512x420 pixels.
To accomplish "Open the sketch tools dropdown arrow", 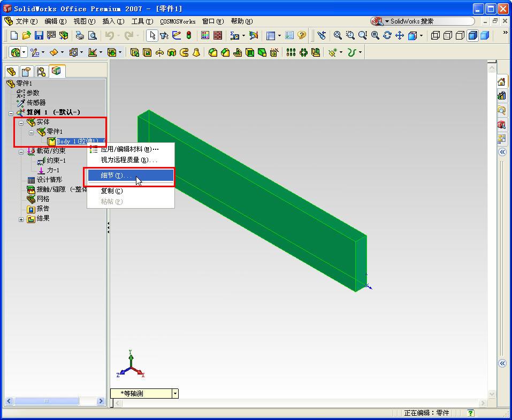I will coord(43,52).
